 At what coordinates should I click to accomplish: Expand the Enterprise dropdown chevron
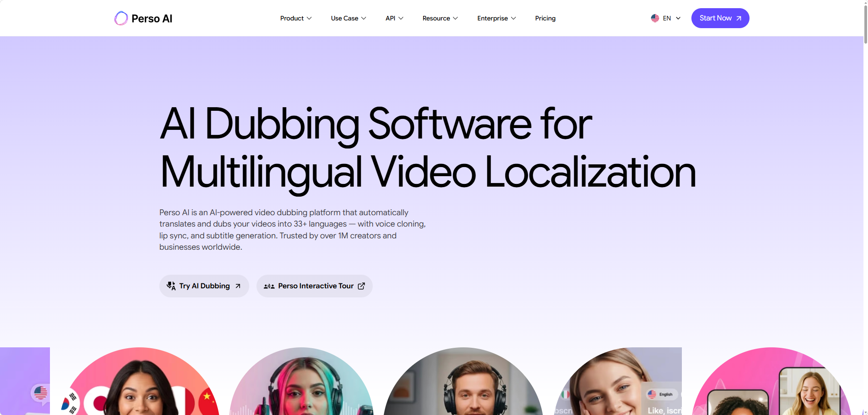click(x=513, y=19)
